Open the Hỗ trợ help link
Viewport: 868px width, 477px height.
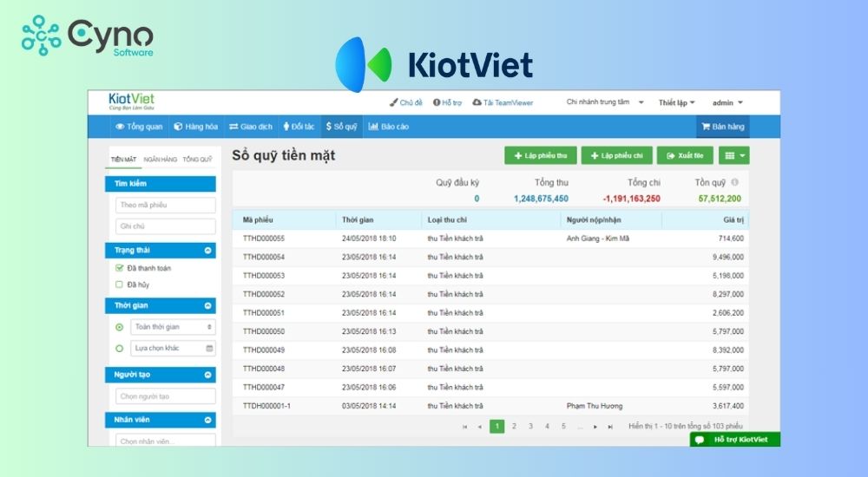[447, 103]
